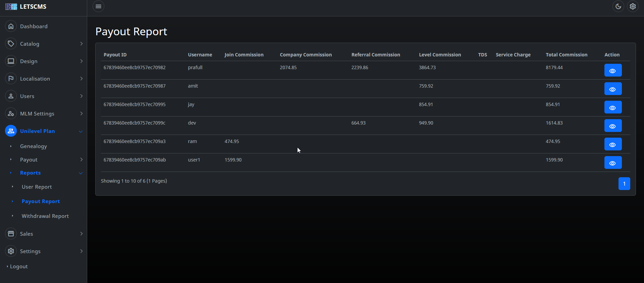
Task: Open Genealogy in sidebar
Action: pyautogui.click(x=34, y=146)
